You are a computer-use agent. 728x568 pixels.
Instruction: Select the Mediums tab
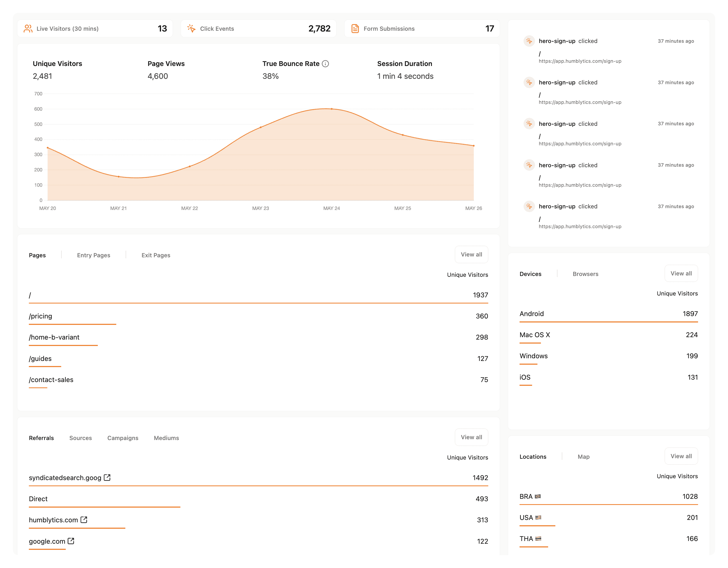166,438
